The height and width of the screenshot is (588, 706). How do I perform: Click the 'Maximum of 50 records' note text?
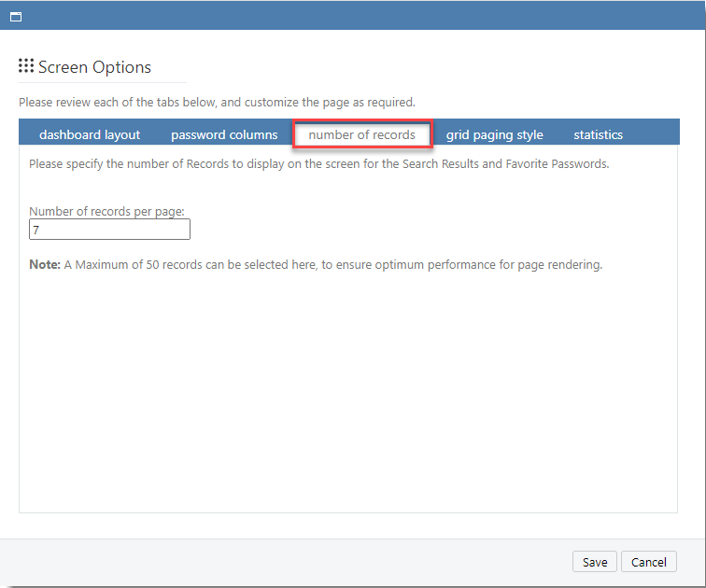(x=333, y=264)
